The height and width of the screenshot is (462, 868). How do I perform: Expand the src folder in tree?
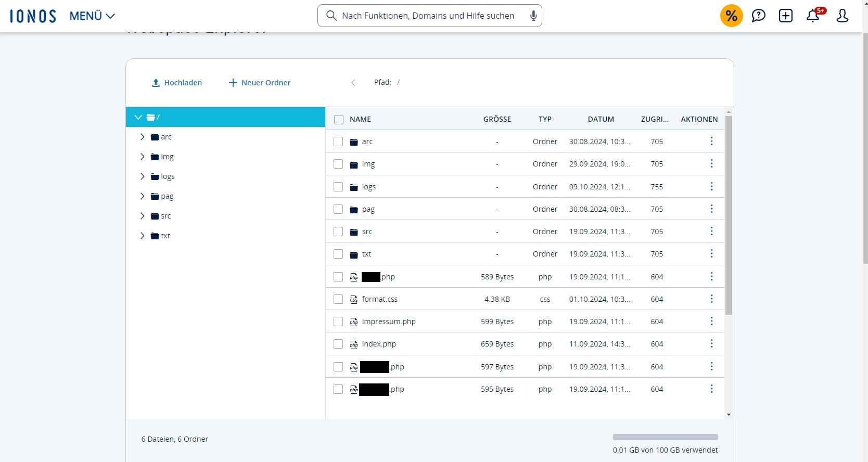142,216
